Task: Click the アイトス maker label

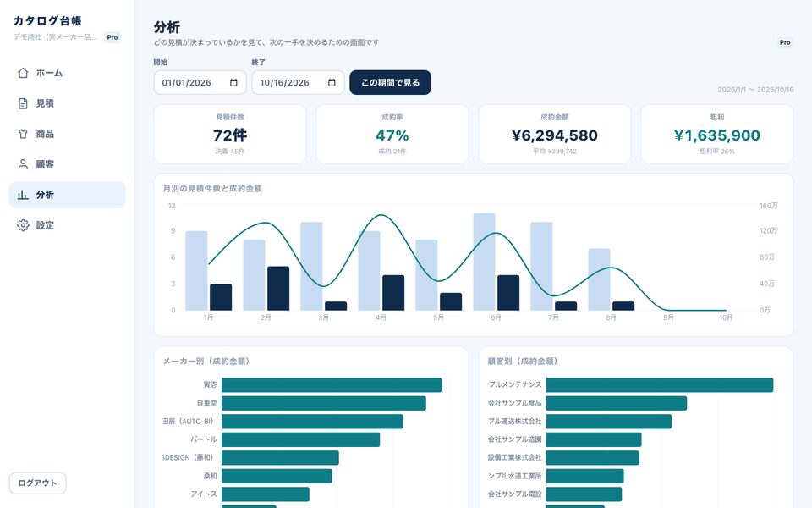Action: (x=204, y=494)
